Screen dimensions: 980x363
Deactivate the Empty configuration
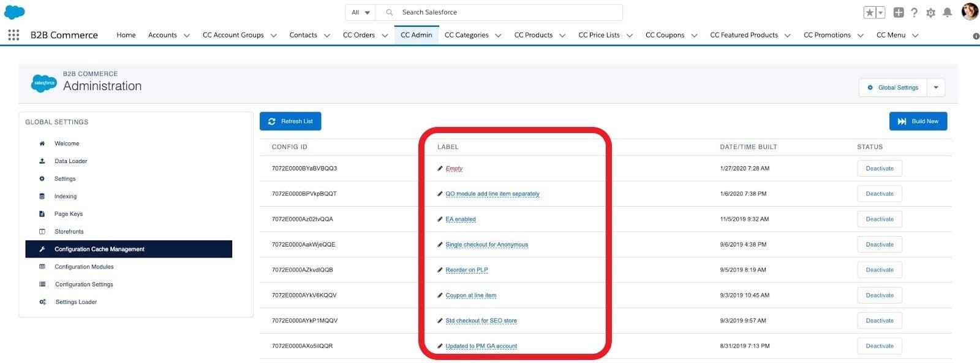pos(880,169)
